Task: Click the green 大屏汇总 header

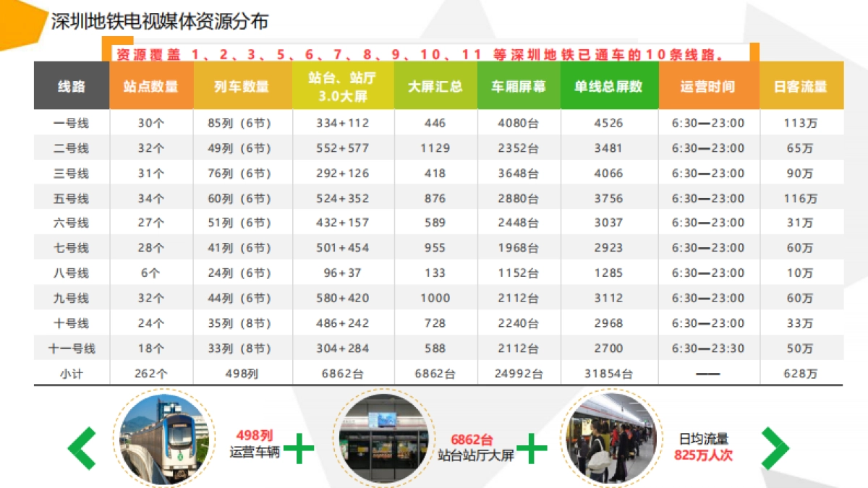Action: point(434,86)
